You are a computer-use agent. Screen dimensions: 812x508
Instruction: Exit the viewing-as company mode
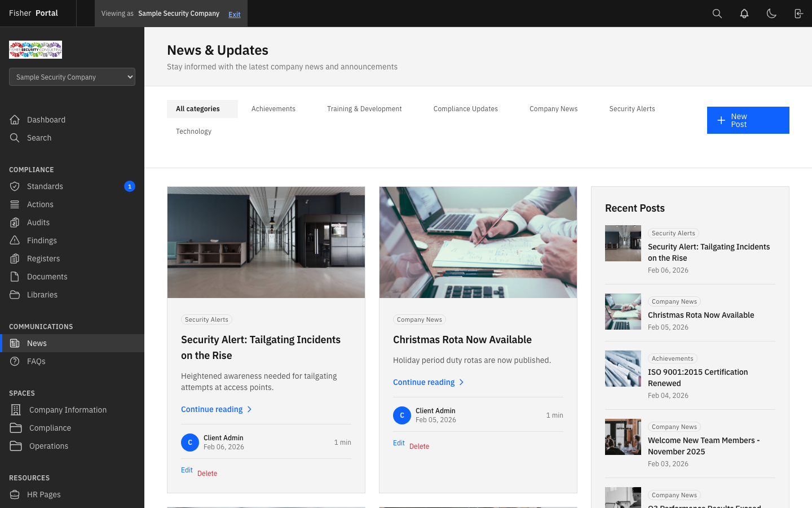click(x=235, y=15)
